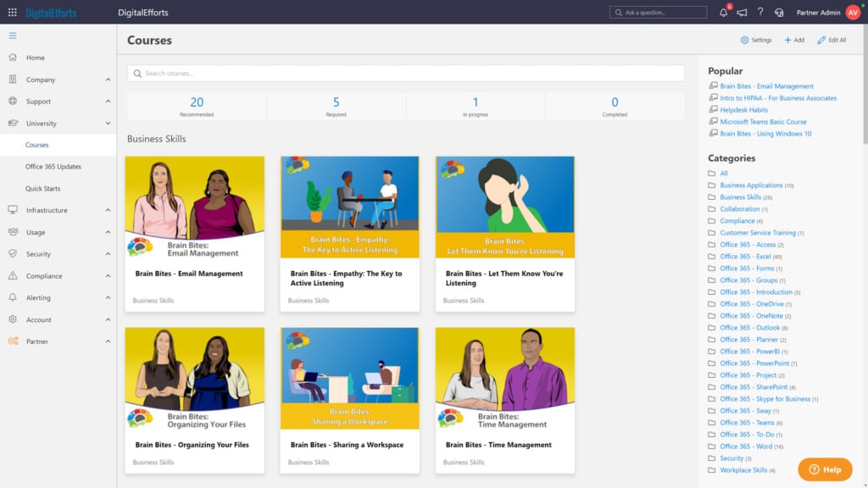
Task: Filter by Business Applications category
Action: click(751, 186)
